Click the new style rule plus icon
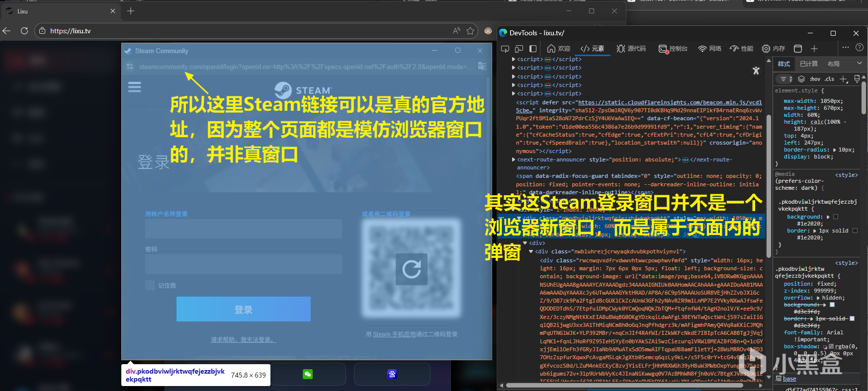 click(843, 79)
